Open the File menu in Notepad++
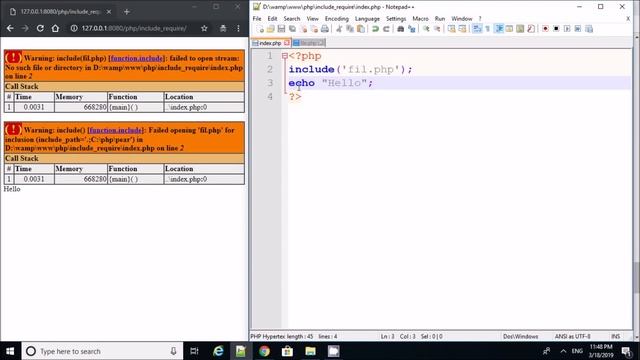The width and height of the screenshot is (640, 360). point(257,19)
